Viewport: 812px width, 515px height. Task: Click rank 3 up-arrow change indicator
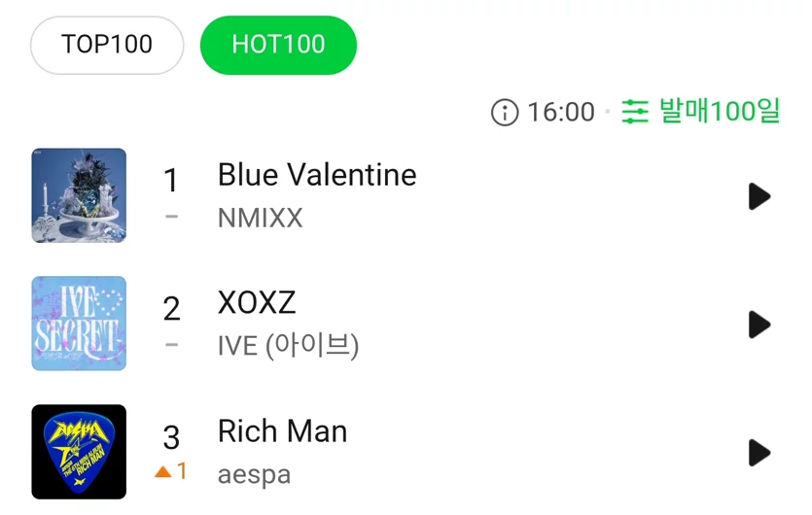[x=170, y=471]
